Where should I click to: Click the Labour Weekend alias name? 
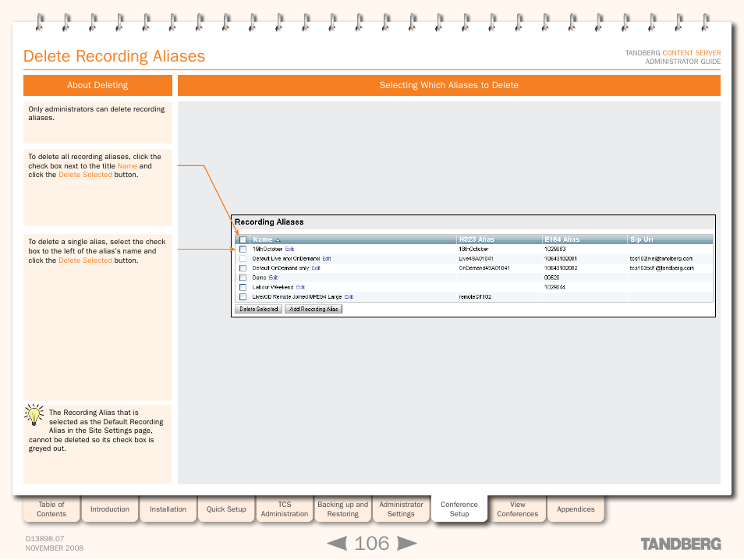(x=273, y=287)
